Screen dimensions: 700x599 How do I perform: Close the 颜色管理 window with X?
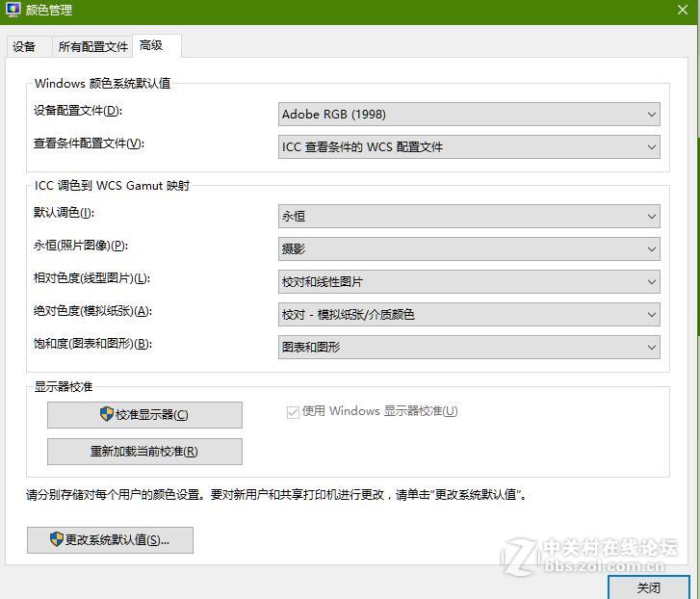pyautogui.click(x=682, y=10)
